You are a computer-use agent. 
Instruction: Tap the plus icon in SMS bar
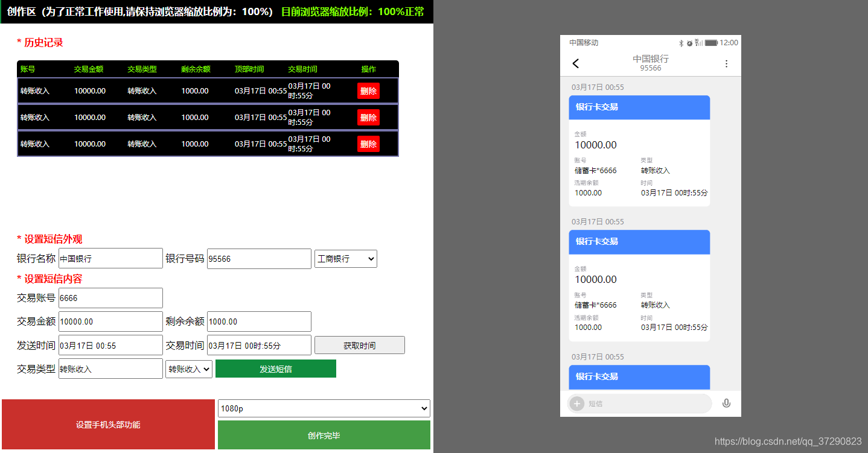coord(577,404)
